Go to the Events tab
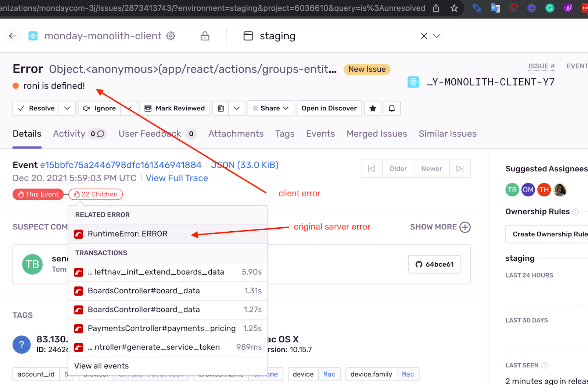The width and height of the screenshot is (588, 385). (320, 134)
